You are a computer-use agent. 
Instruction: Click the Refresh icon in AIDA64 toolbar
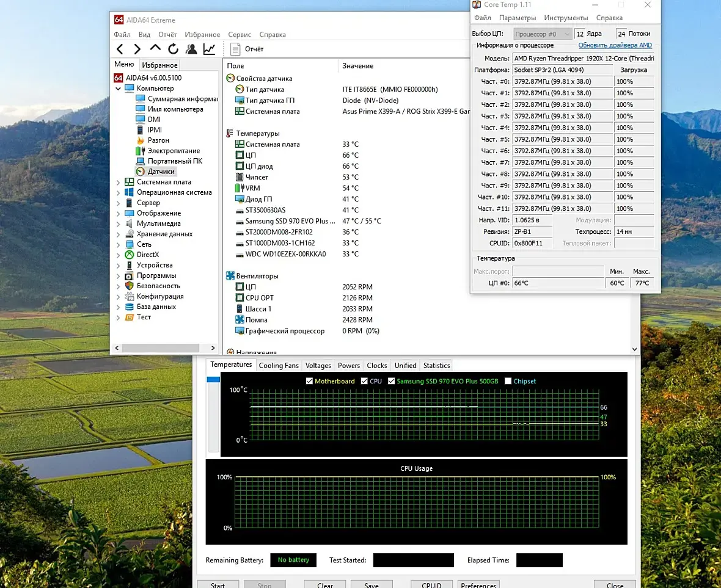coord(174,49)
